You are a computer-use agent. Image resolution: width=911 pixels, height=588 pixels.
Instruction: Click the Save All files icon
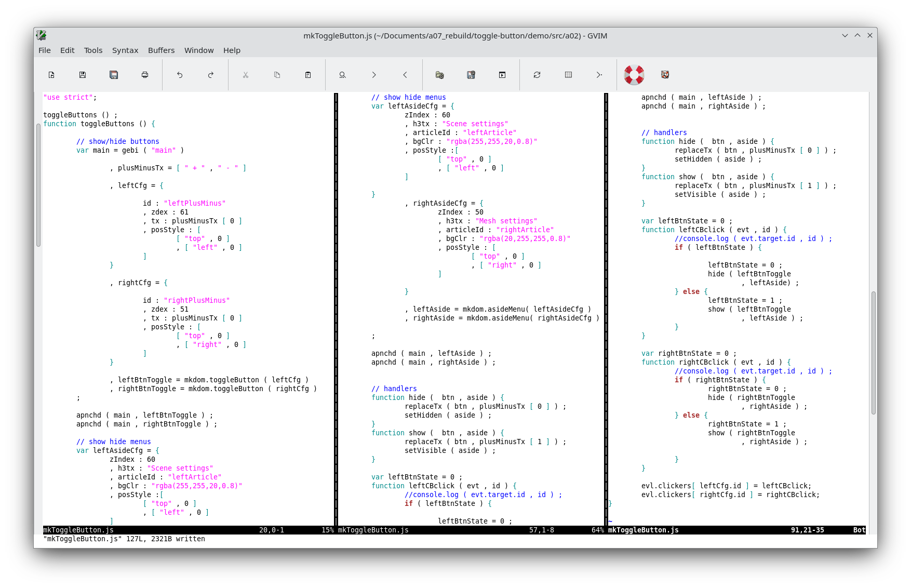click(114, 75)
